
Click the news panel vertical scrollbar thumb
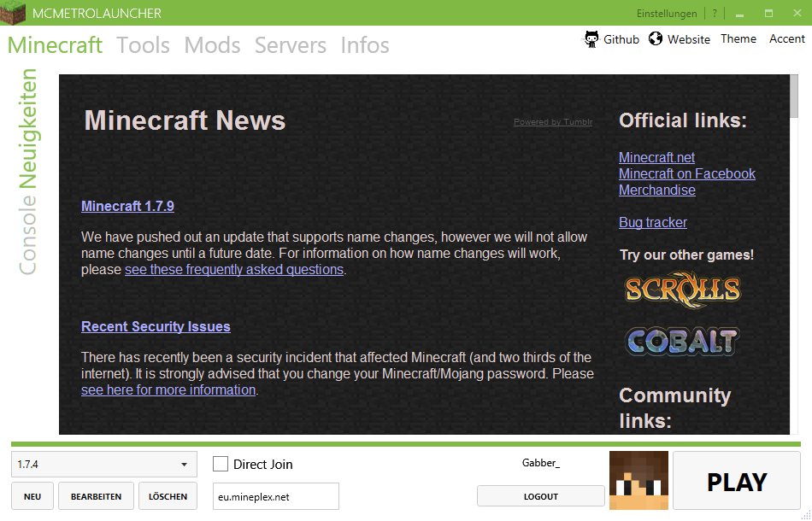tap(794, 96)
